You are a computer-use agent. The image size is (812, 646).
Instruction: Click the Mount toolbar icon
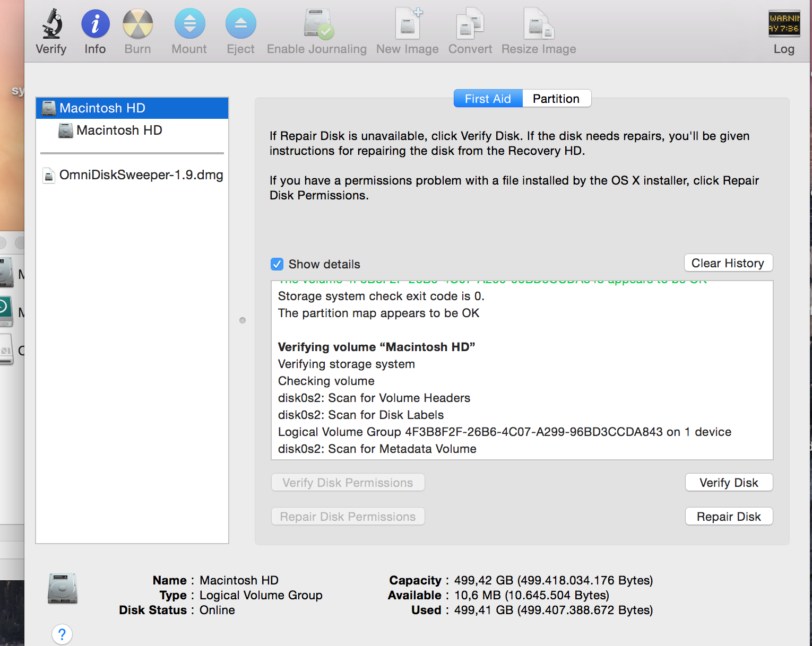189,23
